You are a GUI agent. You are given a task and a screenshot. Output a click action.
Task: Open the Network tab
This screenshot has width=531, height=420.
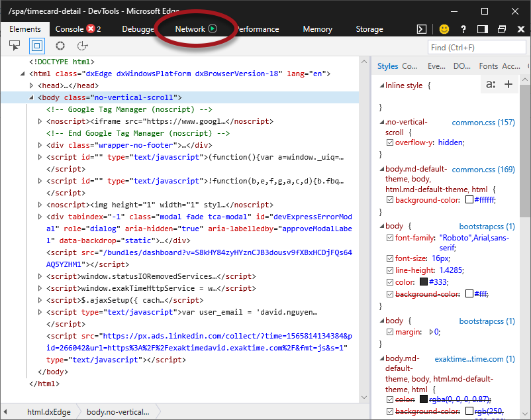[190, 29]
